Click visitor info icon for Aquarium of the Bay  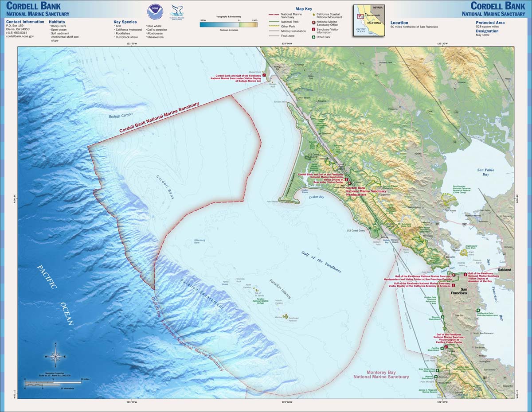click(x=465, y=274)
